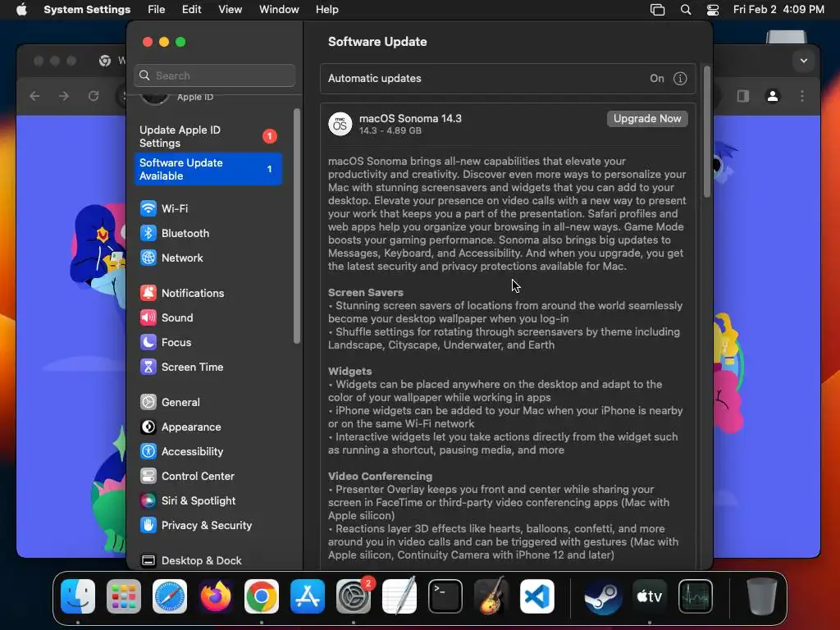
Task: Click Chrome forward arrow
Action: pos(64,96)
